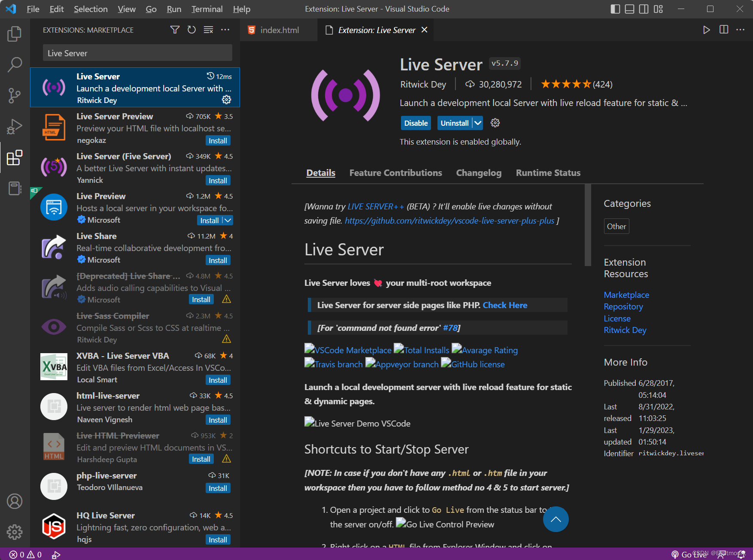753x560 pixels.
Task: Open the notebook-style icon below Extensions
Action: [x=15, y=188]
